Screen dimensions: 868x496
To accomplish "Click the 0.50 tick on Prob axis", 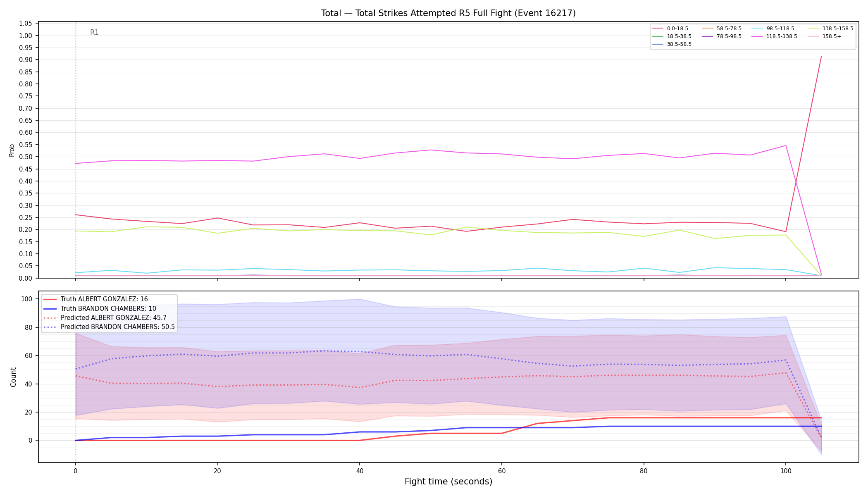I will pyautogui.click(x=26, y=157).
